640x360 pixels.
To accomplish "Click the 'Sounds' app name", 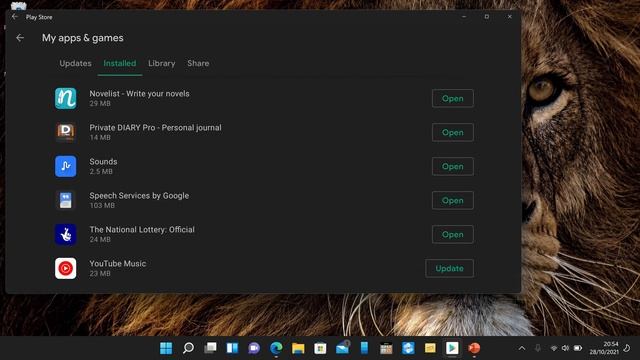I will pyautogui.click(x=103, y=161).
